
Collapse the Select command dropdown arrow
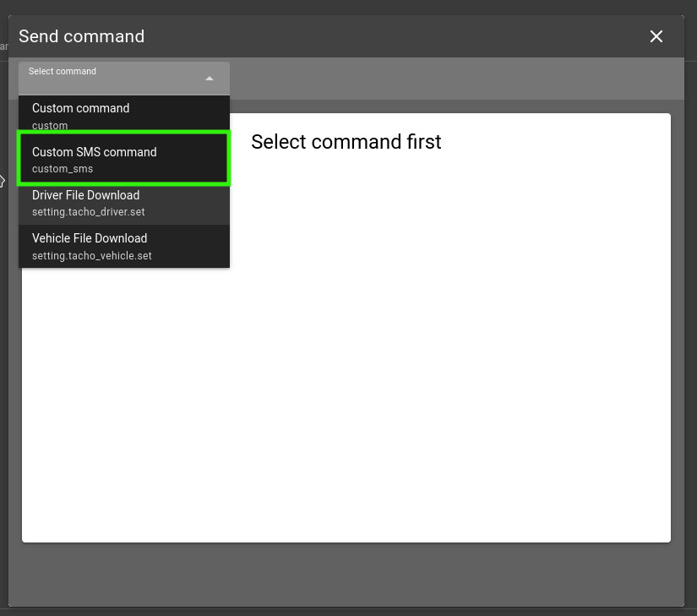pos(210,79)
